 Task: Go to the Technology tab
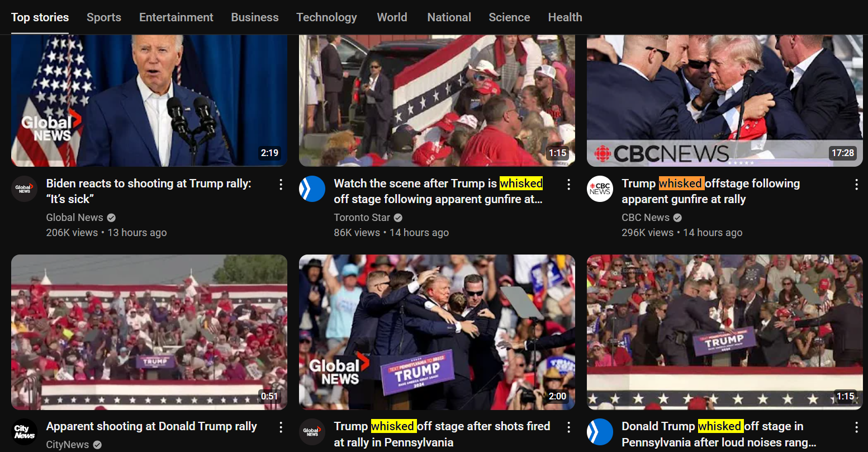[x=327, y=17]
